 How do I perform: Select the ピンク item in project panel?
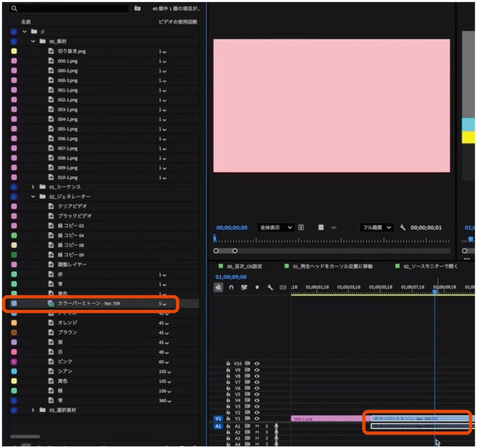pos(65,362)
